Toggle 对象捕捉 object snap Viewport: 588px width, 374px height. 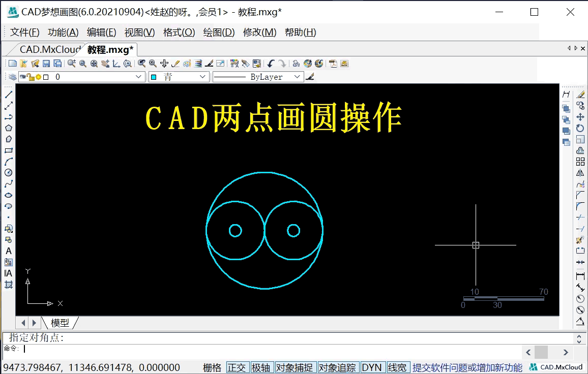[x=295, y=367]
